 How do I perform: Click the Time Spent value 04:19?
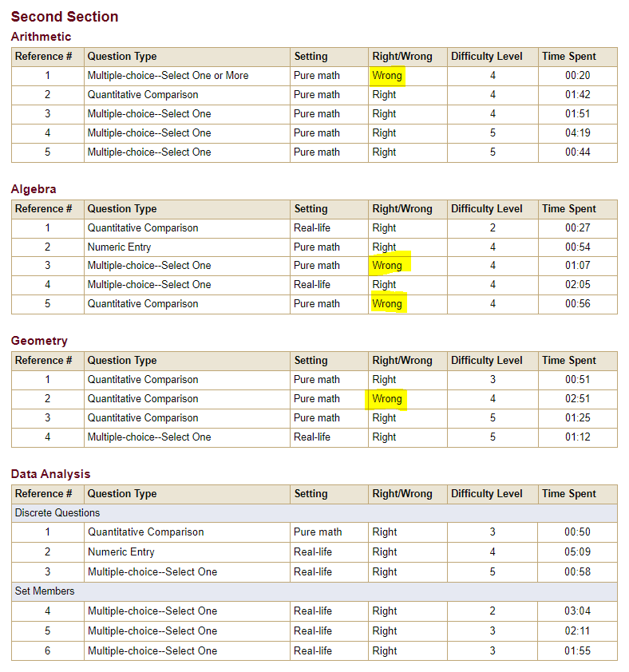(x=578, y=132)
